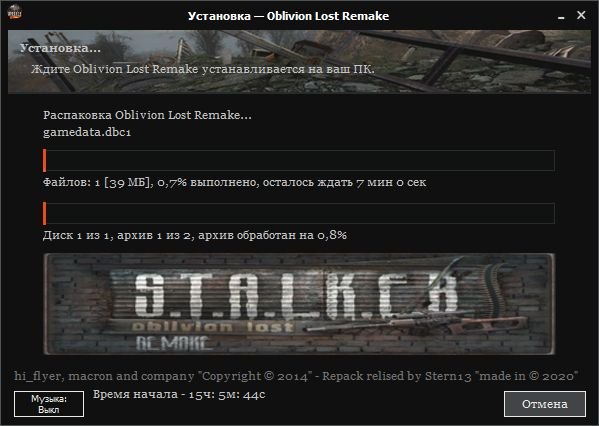Click the archive processing progress bar
The height and width of the screenshot is (426, 599).
299,213
